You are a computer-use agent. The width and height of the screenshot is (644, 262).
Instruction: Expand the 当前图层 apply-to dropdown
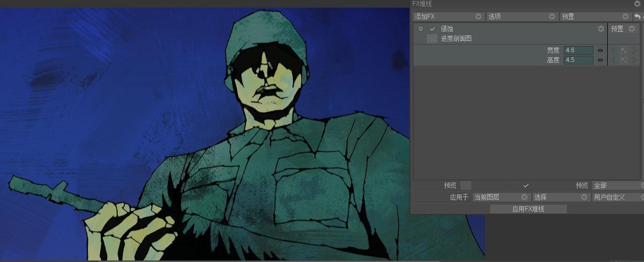[x=501, y=197]
